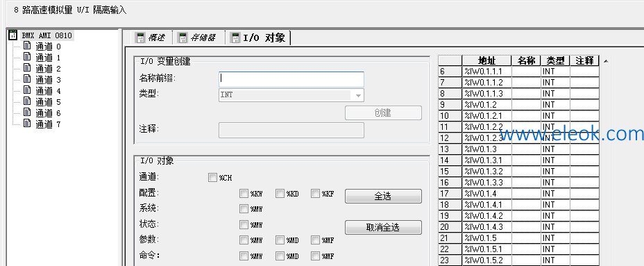Switch to the 概述 tab
The image size is (644, 266).
[x=152, y=38]
